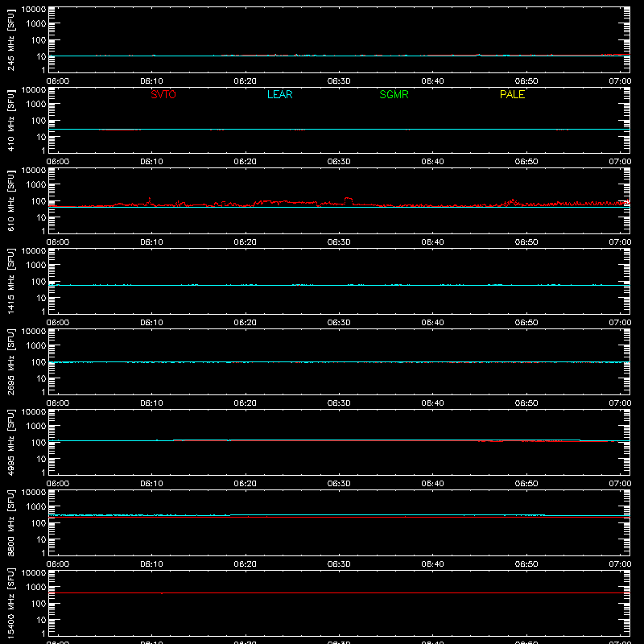This screenshot has height=644, width=644.
Task: Select the 15400 MHz [SFU] axis title
Action: [10, 604]
